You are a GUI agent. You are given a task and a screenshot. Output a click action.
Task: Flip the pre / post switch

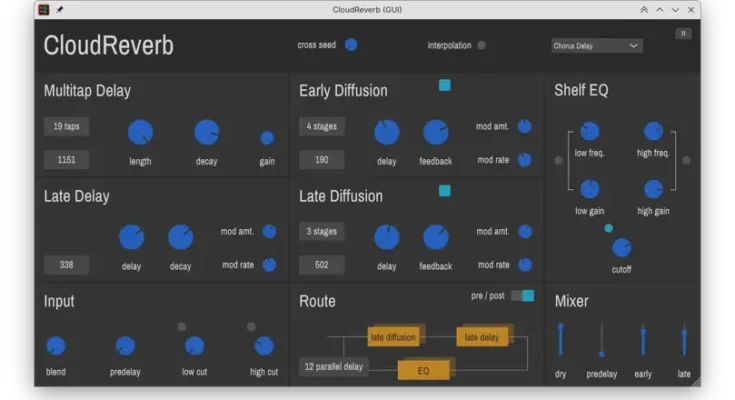click(x=523, y=295)
